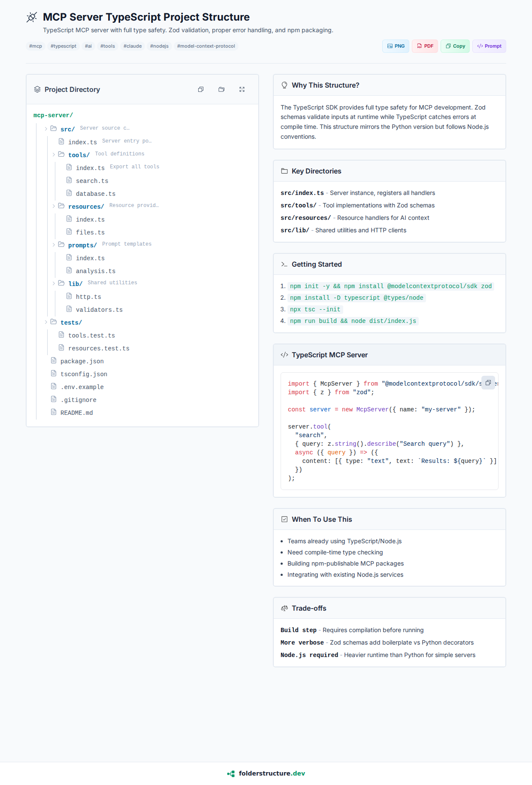The width and height of the screenshot is (532, 785).
Task: Open folderstructure.dev footer link
Action: (266, 773)
